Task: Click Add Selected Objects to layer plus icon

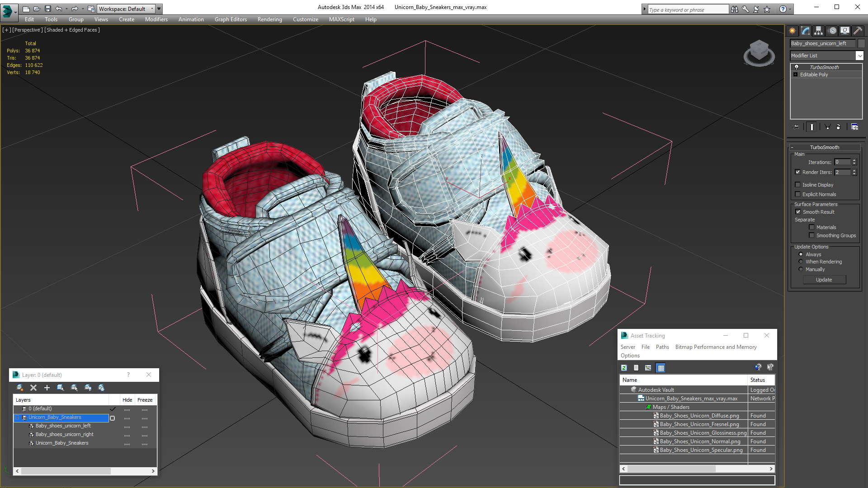Action: point(47,388)
